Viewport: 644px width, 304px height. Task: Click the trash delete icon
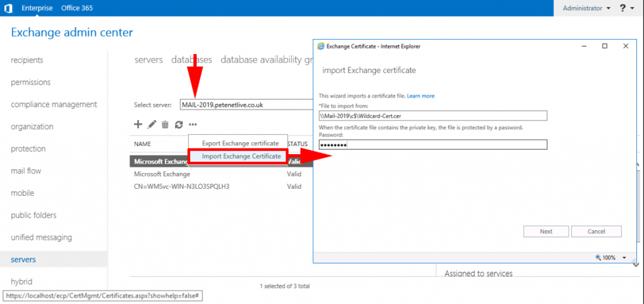[165, 125]
